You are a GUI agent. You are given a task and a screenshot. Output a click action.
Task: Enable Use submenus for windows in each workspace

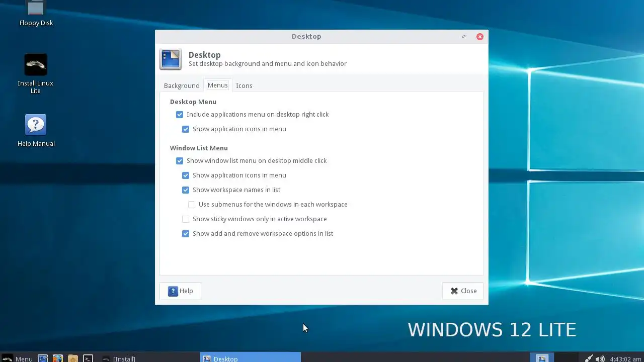pyautogui.click(x=268, y=204)
